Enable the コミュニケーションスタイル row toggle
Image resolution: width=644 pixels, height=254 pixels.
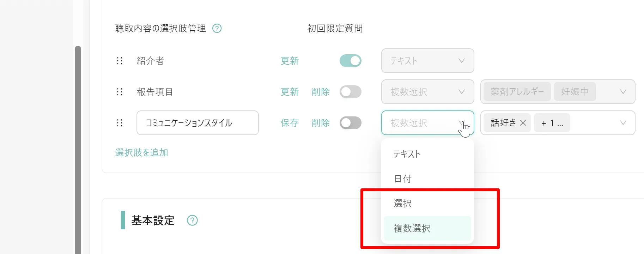[351, 123]
